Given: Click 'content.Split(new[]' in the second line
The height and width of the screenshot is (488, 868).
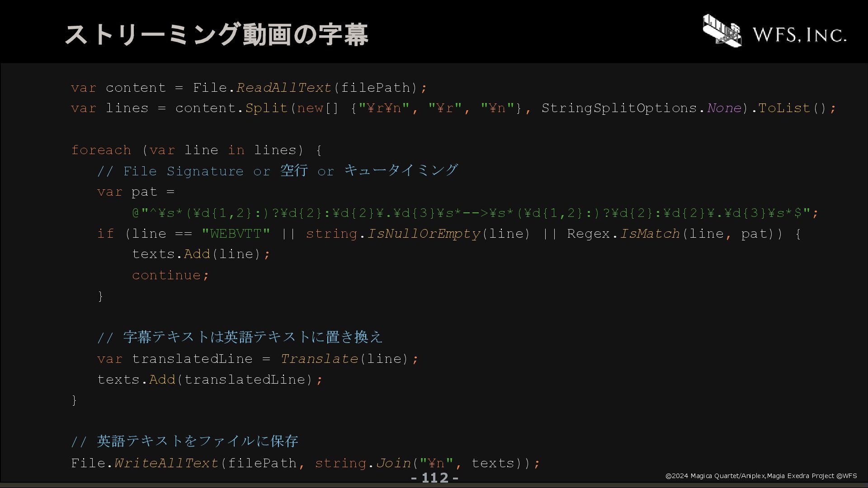Looking at the screenshot, I should pyautogui.click(x=257, y=108).
